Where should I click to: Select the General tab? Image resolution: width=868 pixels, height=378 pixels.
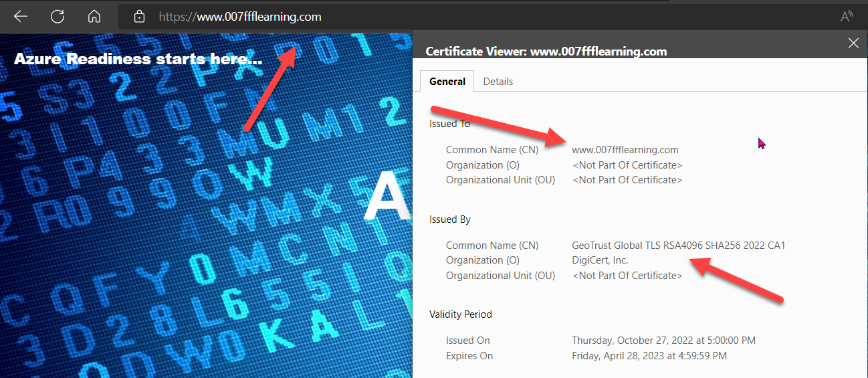coord(447,81)
